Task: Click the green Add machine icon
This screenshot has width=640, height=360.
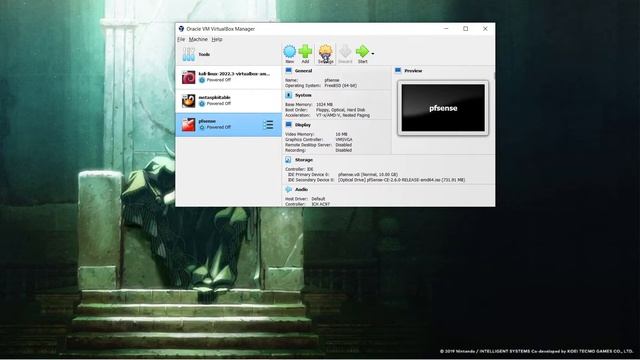Action: click(x=305, y=51)
